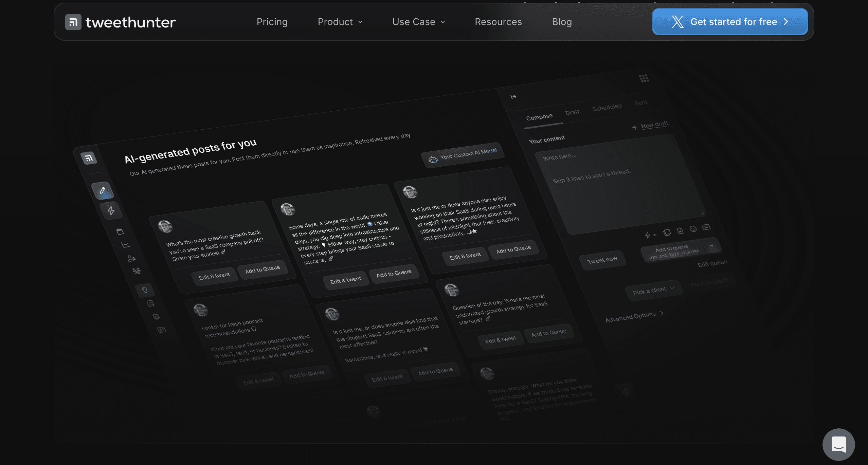This screenshot has height=465, width=868.
Task: Click Edit & tweet on simplest SaaS solutions post
Action: [387, 378]
